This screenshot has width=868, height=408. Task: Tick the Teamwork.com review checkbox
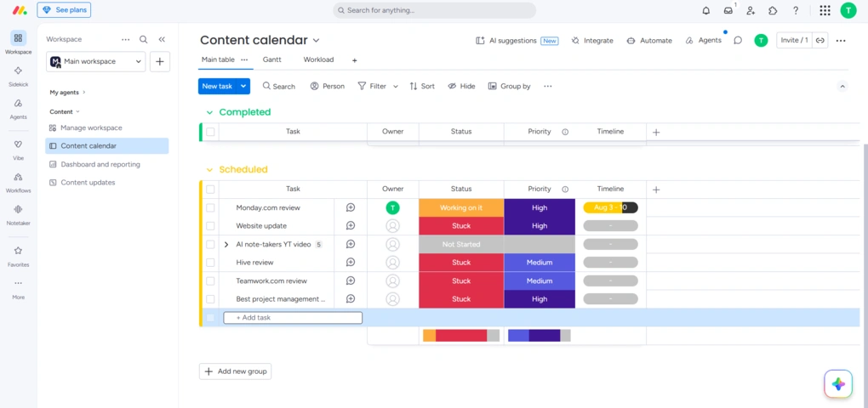[210, 280]
